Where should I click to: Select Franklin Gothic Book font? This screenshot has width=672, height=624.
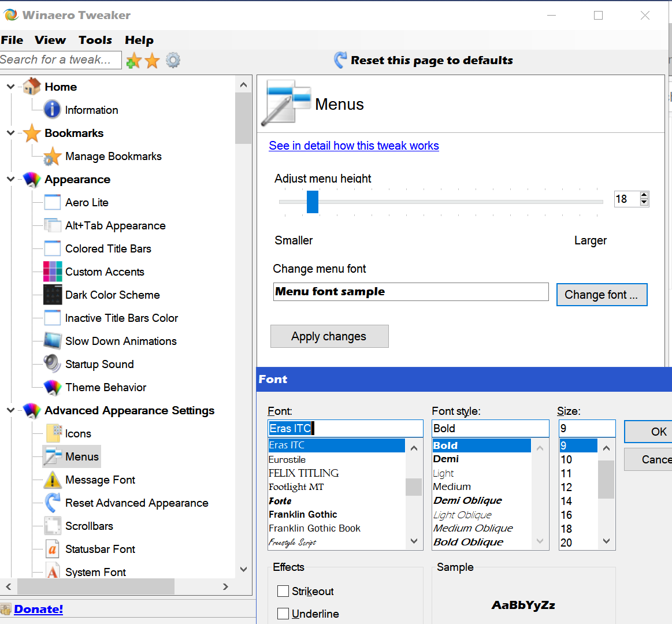pos(314,529)
